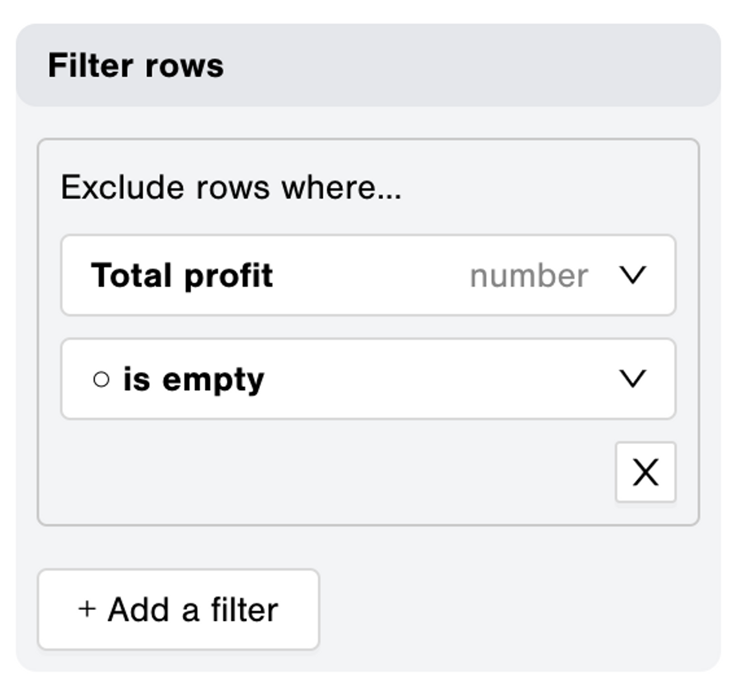744x700 pixels.
Task: Toggle the radio marker before is empty
Action: (102, 378)
